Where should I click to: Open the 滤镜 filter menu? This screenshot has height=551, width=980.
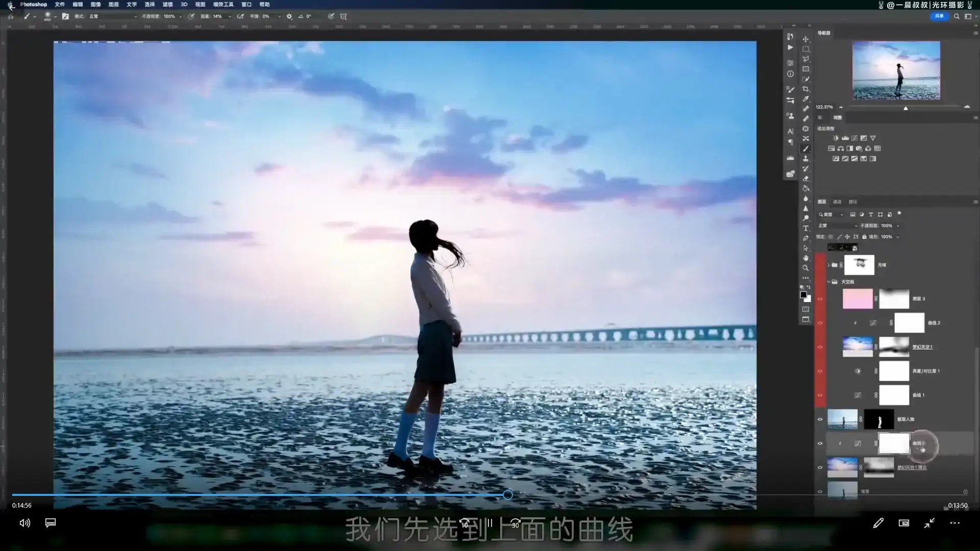tap(167, 5)
